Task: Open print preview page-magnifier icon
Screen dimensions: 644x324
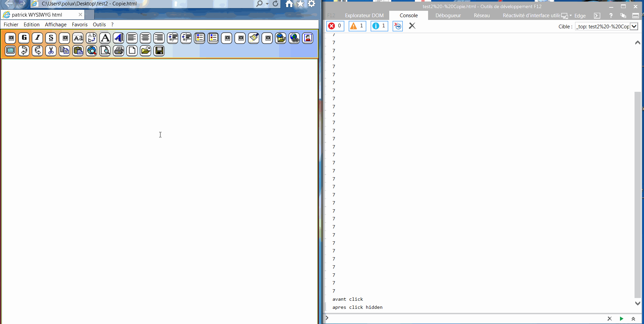Action: [x=105, y=51]
